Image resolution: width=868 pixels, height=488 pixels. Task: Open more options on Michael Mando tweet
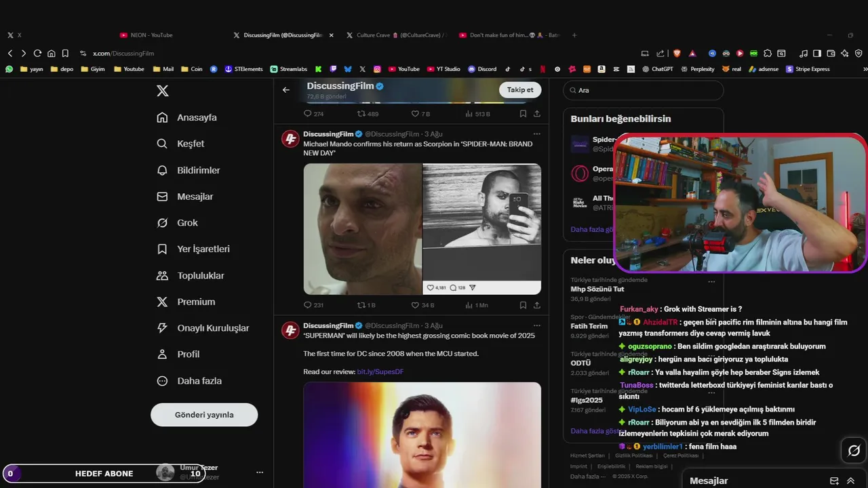[x=537, y=134]
